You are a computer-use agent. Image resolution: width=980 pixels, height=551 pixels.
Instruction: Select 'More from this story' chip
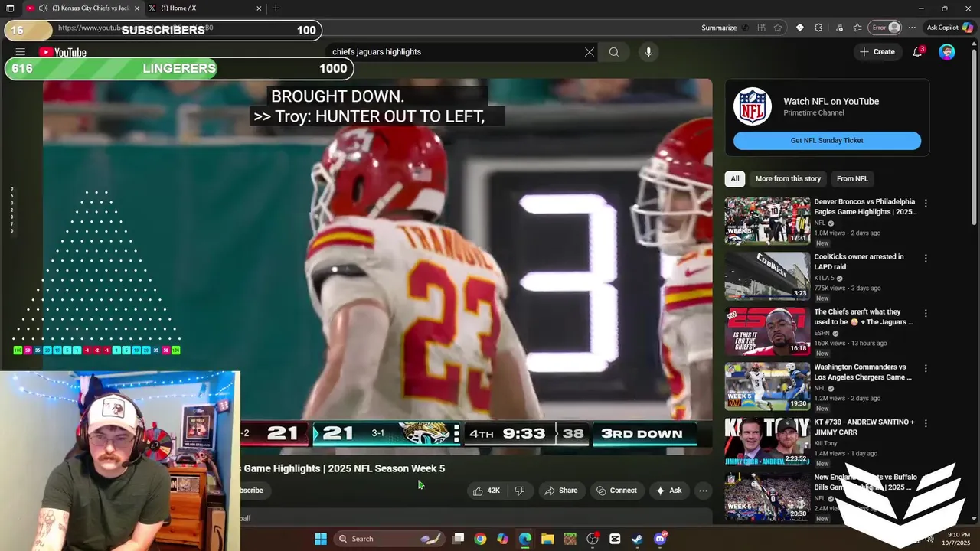click(x=788, y=179)
